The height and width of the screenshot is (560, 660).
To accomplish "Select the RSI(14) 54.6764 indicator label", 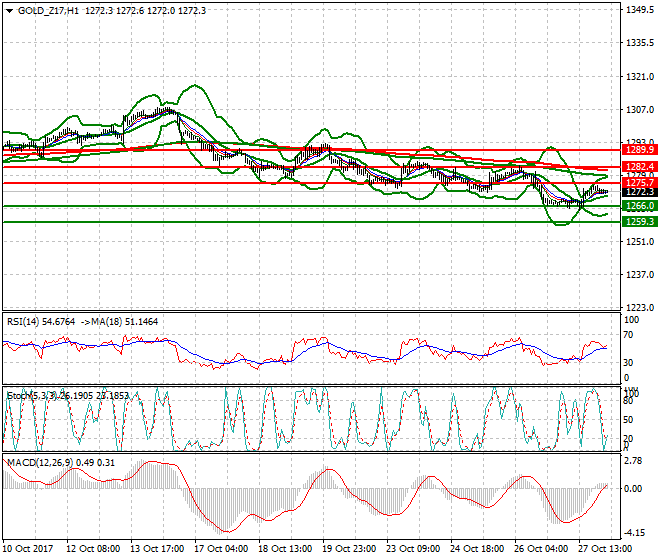I will pyautogui.click(x=41, y=322).
